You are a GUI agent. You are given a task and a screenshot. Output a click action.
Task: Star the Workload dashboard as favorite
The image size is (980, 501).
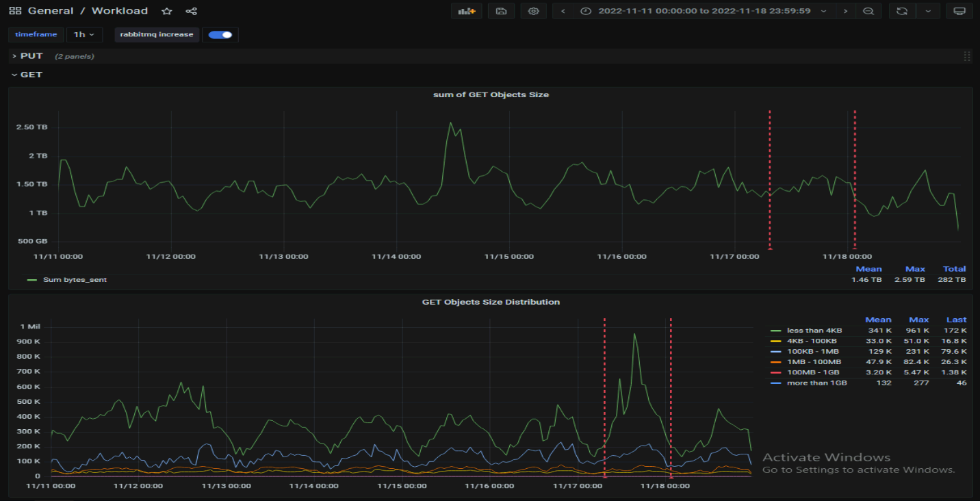click(166, 11)
